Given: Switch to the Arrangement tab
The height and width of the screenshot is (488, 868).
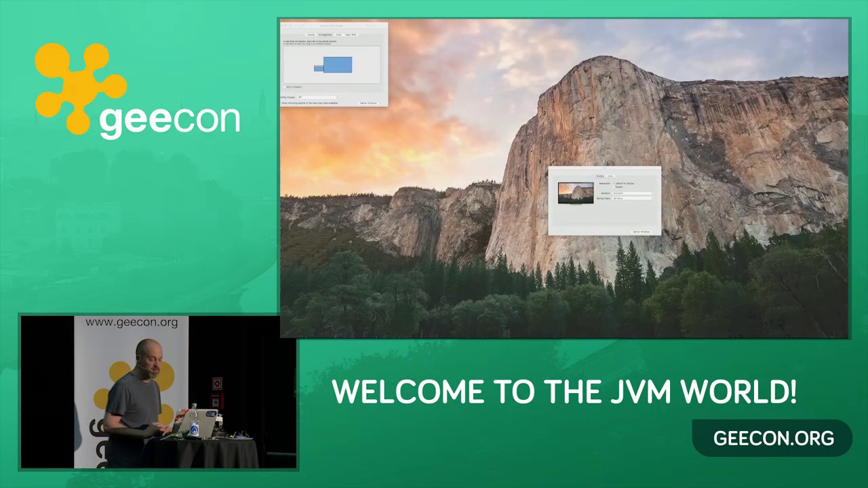Looking at the screenshot, I should (x=325, y=35).
